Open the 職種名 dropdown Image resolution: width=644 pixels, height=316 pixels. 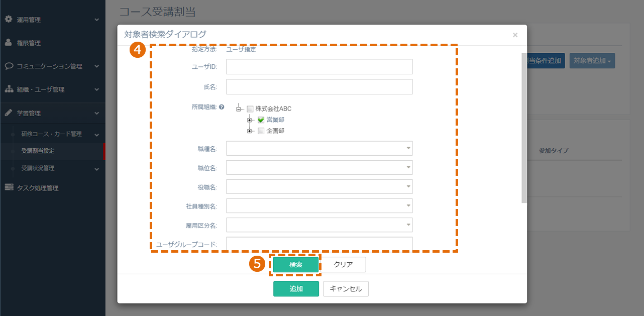(319, 149)
